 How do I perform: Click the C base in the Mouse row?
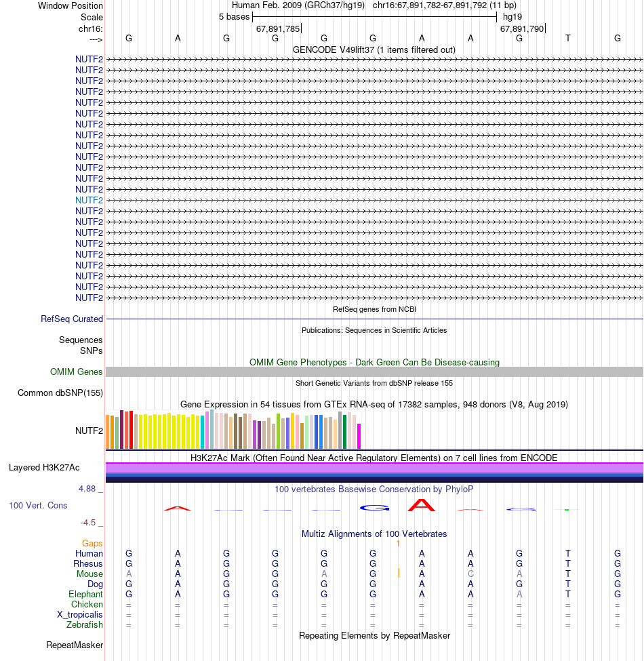pyautogui.click(x=470, y=574)
